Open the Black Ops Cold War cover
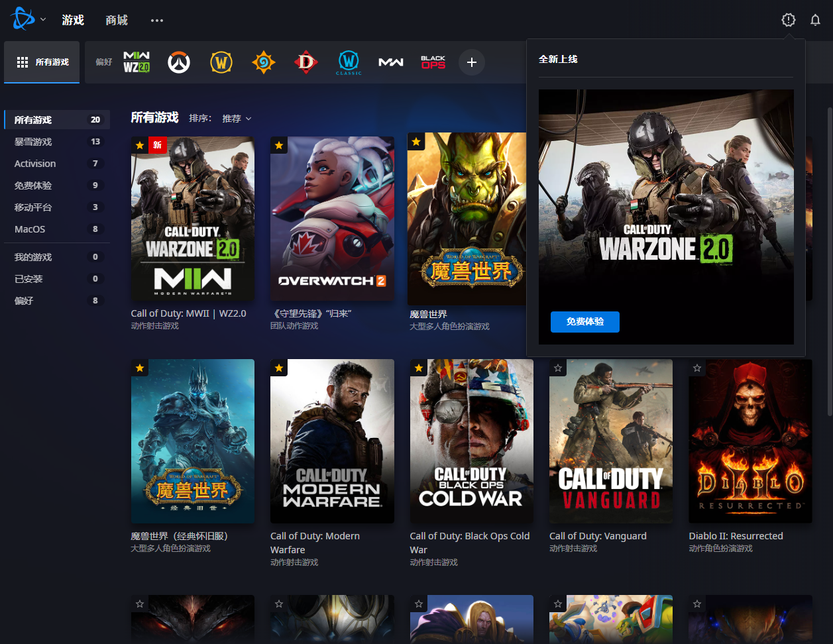The height and width of the screenshot is (644, 833). pyautogui.click(x=472, y=441)
